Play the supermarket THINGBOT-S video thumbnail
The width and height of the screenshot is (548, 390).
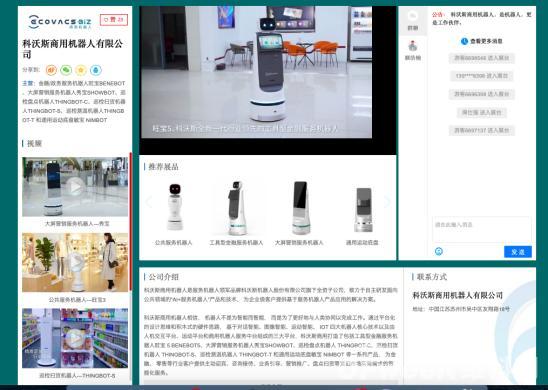pyautogui.click(x=75, y=338)
